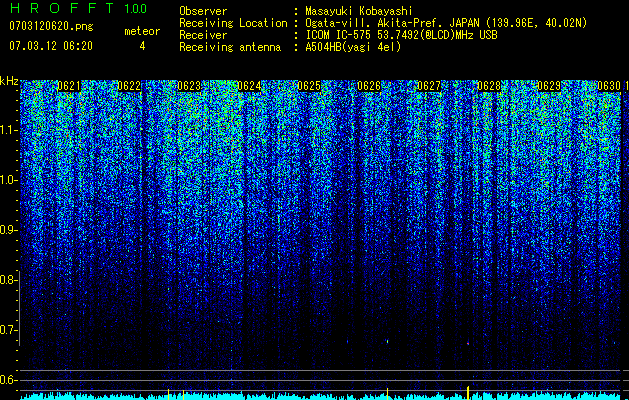Click the 'Receiving Location' label
629x400 pixels.
pos(233,23)
